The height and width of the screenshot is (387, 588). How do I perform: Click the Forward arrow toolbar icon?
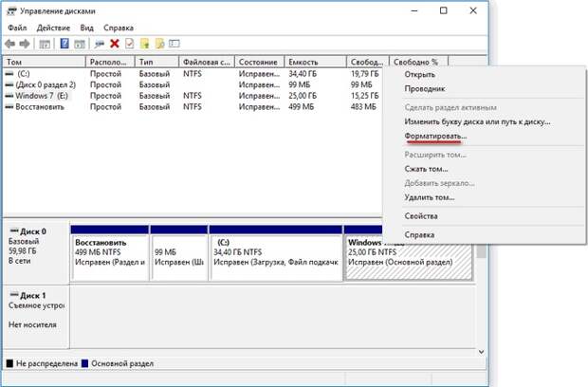tap(26, 44)
